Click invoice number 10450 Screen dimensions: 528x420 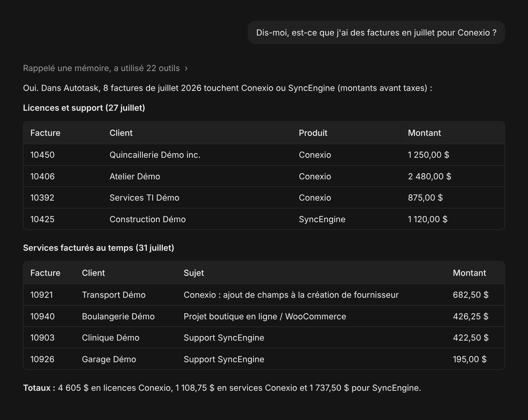pyautogui.click(x=43, y=155)
